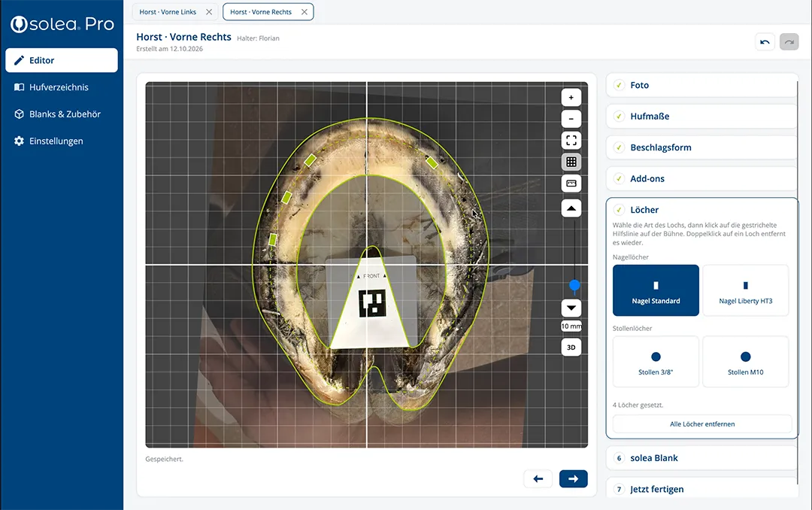The width and height of the screenshot is (812, 510).
Task: Open Blanks & Zubehör in the sidebar
Action: 62,114
